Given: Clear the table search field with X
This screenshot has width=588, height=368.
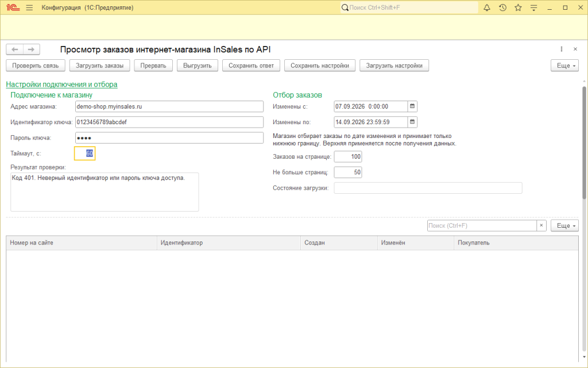Looking at the screenshot, I should pos(541,225).
